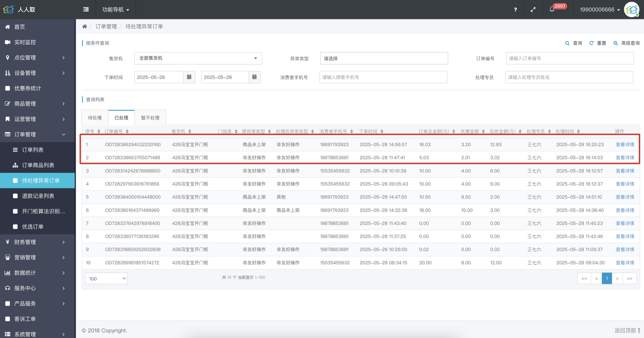This screenshot has height=338, width=644.
Task: Click the 查询 search button
Action: 574,43
